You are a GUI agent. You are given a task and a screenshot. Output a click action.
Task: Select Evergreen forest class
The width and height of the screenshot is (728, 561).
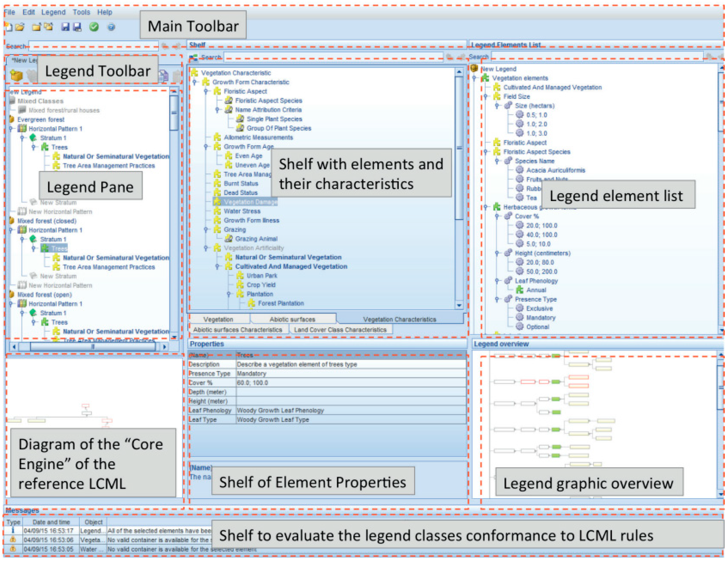click(41, 120)
